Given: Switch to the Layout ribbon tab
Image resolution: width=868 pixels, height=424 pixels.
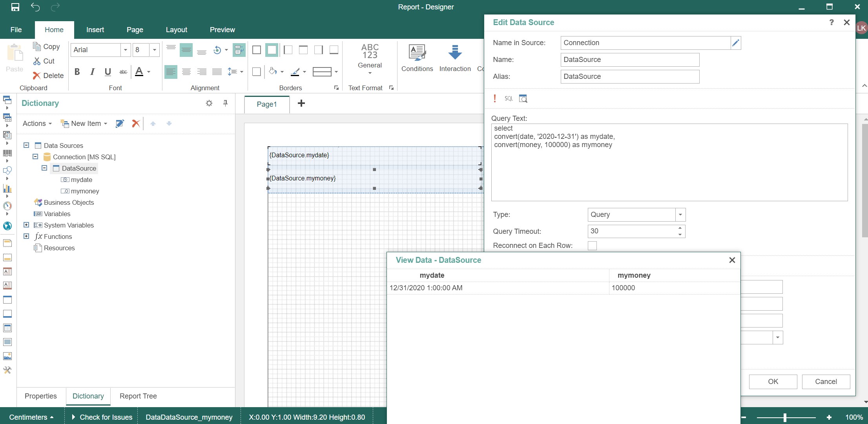Looking at the screenshot, I should pyautogui.click(x=177, y=30).
